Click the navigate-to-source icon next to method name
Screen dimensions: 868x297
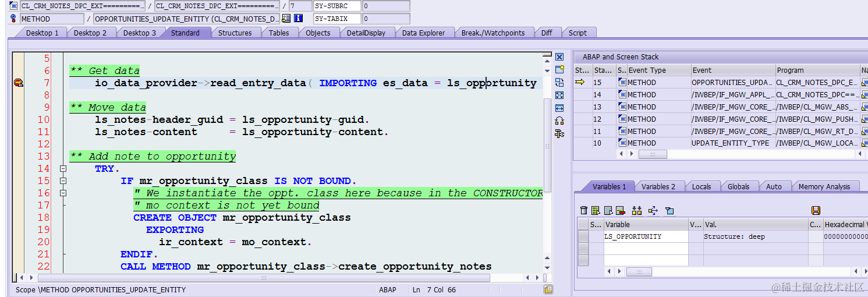click(286, 19)
